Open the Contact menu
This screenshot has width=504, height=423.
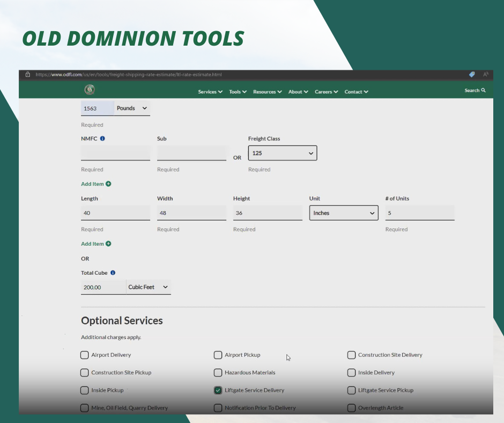[357, 92]
